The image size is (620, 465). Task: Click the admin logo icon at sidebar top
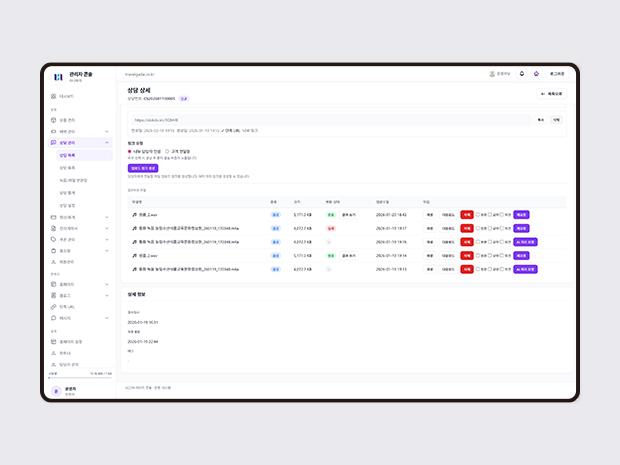[x=58, y=76]
